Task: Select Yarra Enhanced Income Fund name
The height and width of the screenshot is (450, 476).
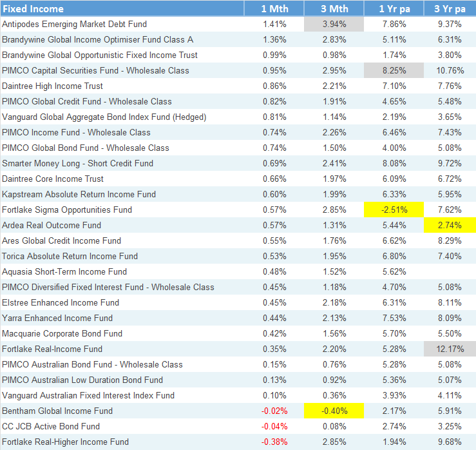Action: pos(57,318)
